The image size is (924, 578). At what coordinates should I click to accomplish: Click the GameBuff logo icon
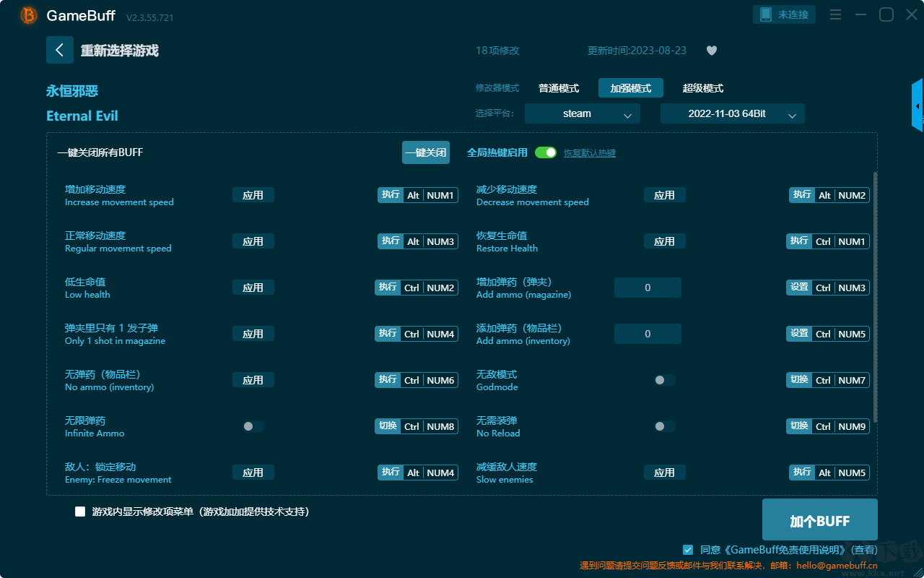[x=29, y=15]
